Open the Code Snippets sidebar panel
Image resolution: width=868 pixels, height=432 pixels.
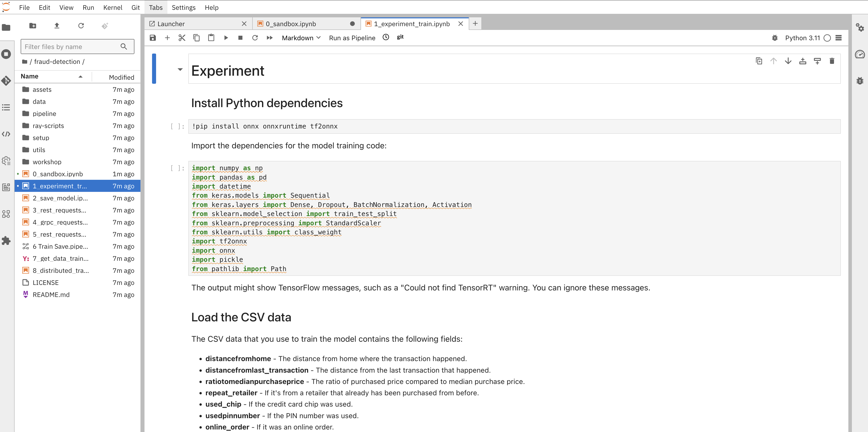[6, 134]
